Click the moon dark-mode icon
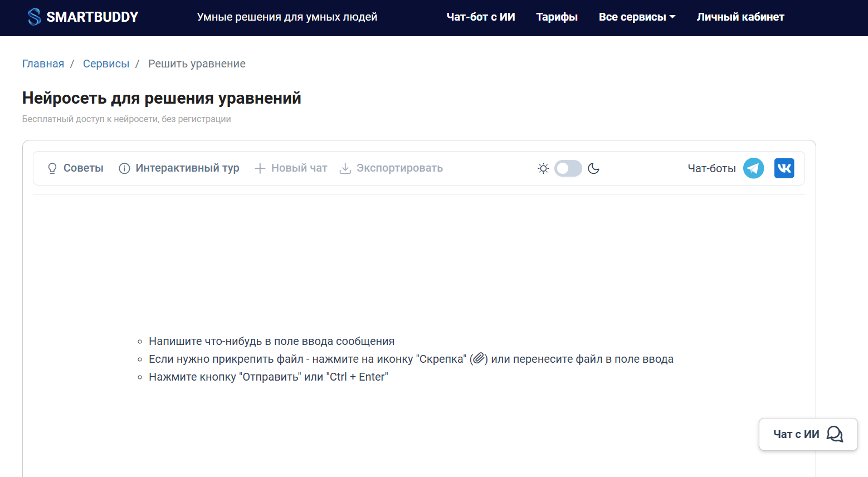This screenshot has width=868, height=477. coord(593,168)
